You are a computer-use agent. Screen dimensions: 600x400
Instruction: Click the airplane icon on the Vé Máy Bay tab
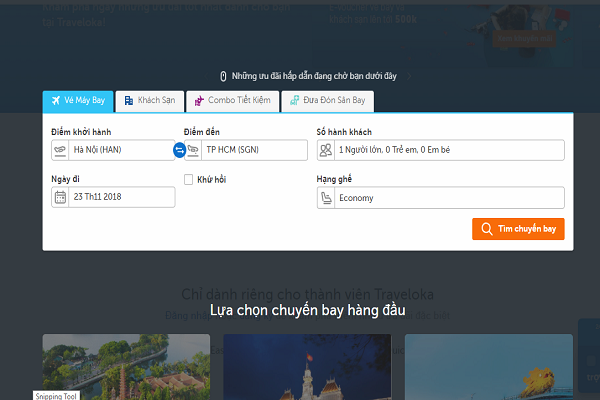click(x=56, y=100)
